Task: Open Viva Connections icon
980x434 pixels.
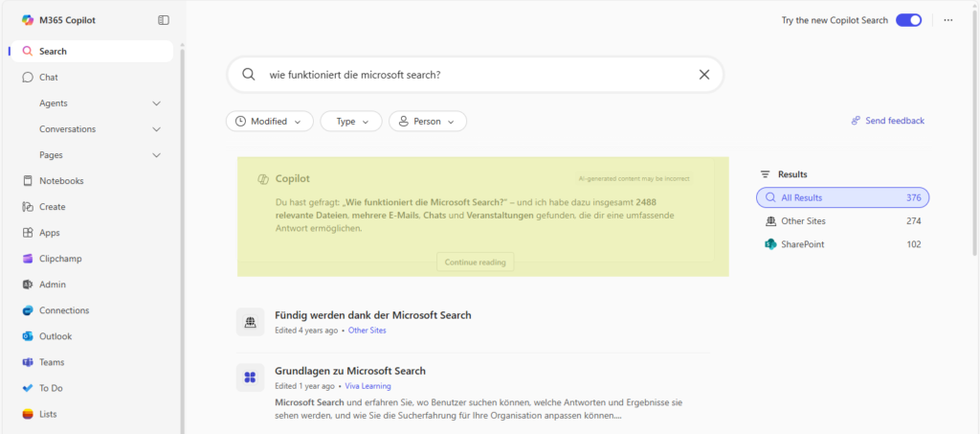Action: click(x=28, y=310)
